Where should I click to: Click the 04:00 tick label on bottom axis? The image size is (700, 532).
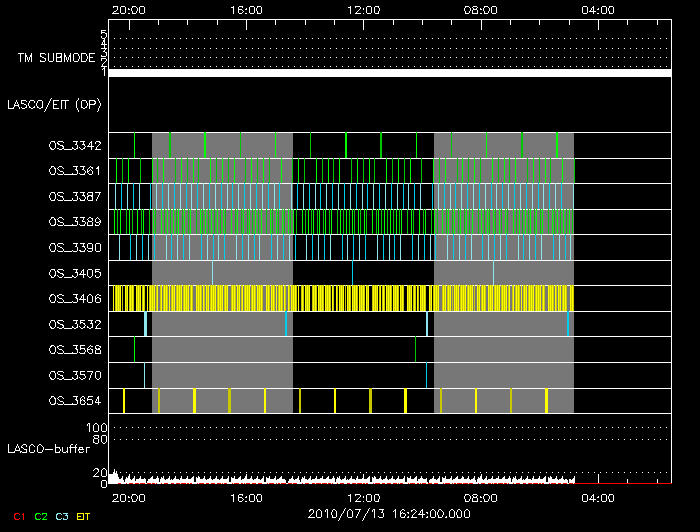click(598, 496)
